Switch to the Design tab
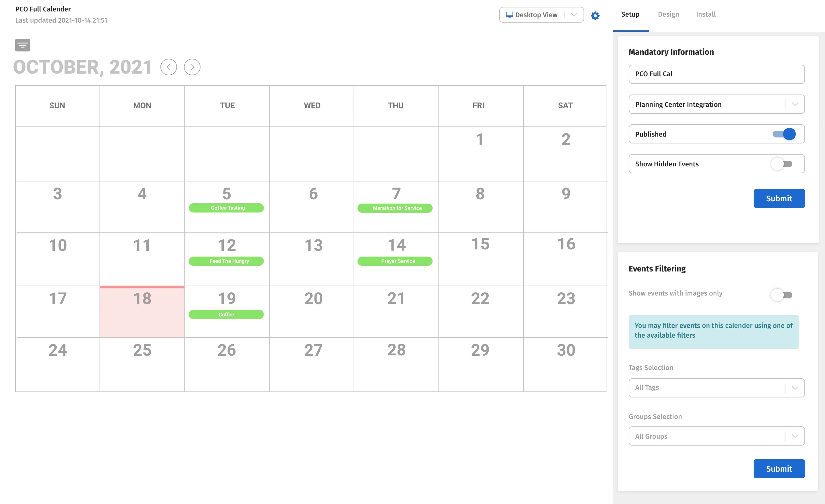Image resolution: width=825 pixels, height=504 pixels. [668, 14]
